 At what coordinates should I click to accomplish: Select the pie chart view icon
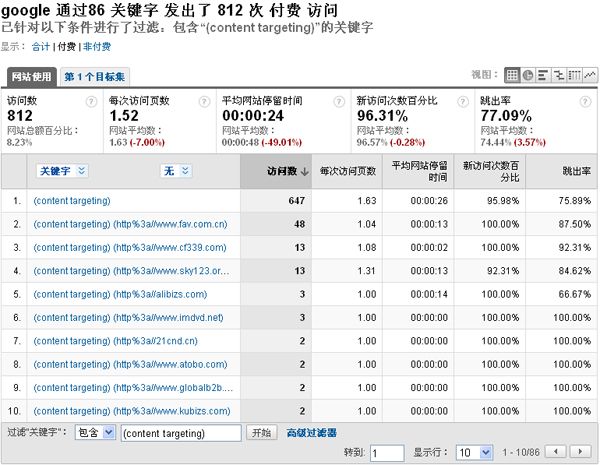click(x=527, y=75)
